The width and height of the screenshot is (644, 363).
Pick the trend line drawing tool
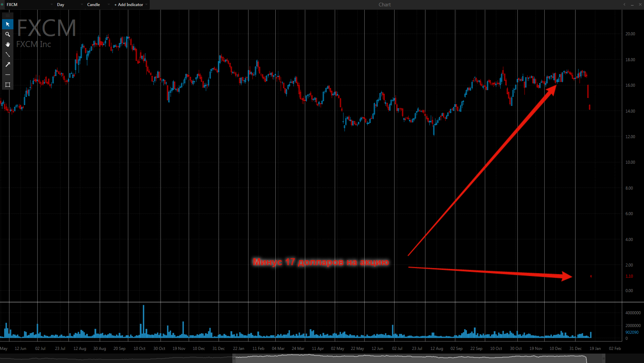coord(8,54)
